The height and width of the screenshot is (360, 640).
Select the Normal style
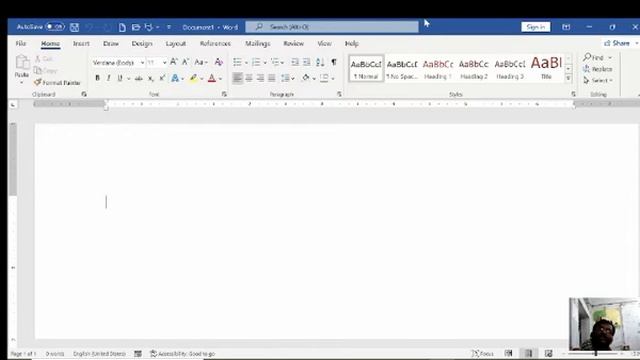point(366,69)
